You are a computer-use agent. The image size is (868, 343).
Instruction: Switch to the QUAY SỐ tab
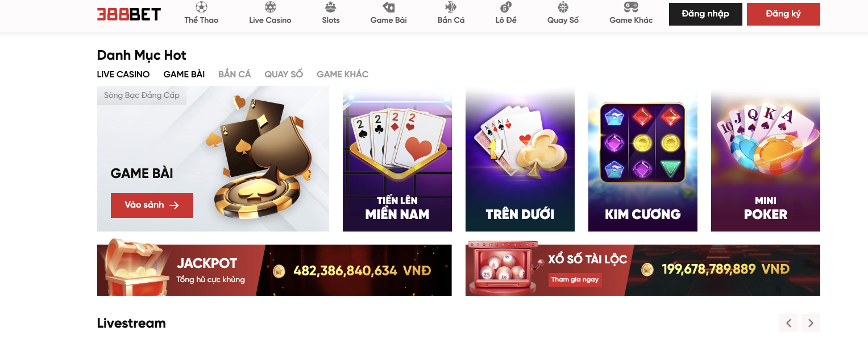[284, 75]
